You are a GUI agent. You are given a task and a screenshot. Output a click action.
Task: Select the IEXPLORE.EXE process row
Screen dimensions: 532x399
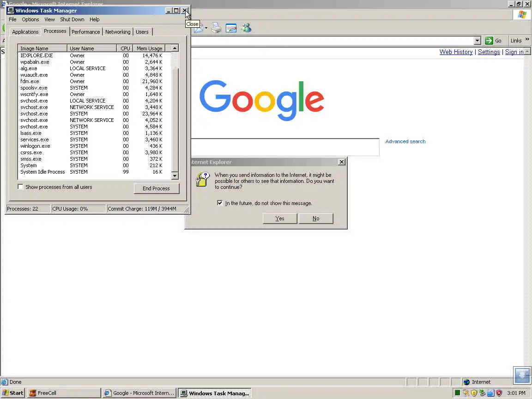[95, 55]
